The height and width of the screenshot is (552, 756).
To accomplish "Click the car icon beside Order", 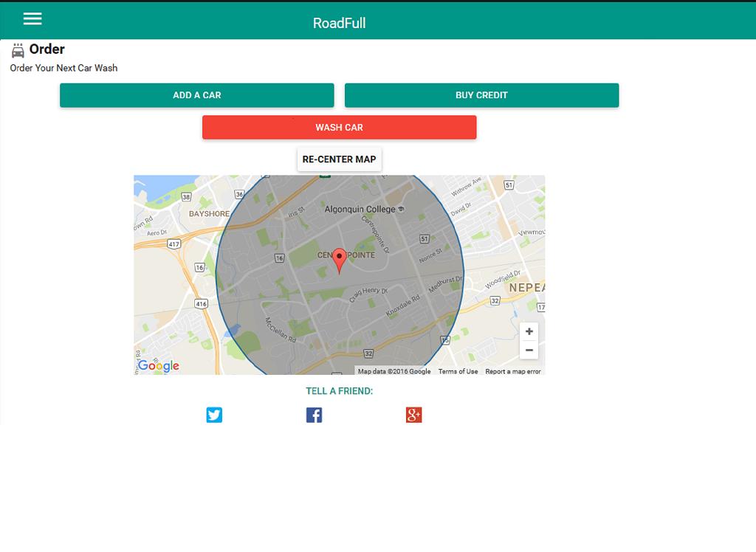I will point(18,51).
